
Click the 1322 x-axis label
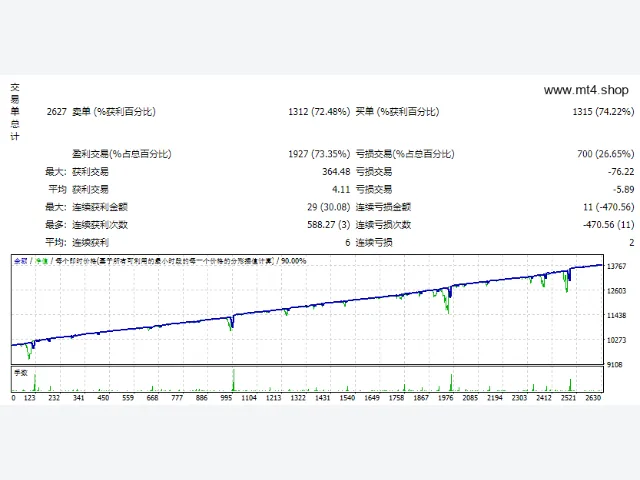click(298, 398)
